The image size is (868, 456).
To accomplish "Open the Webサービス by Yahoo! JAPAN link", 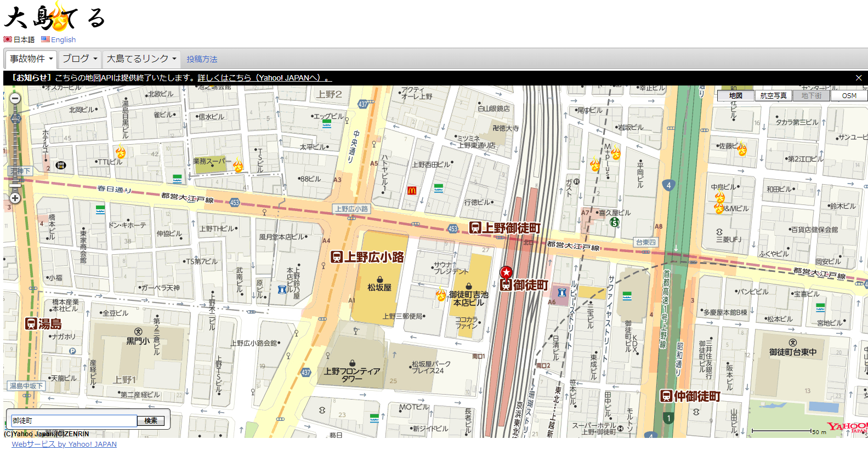I will click(64, 444).
